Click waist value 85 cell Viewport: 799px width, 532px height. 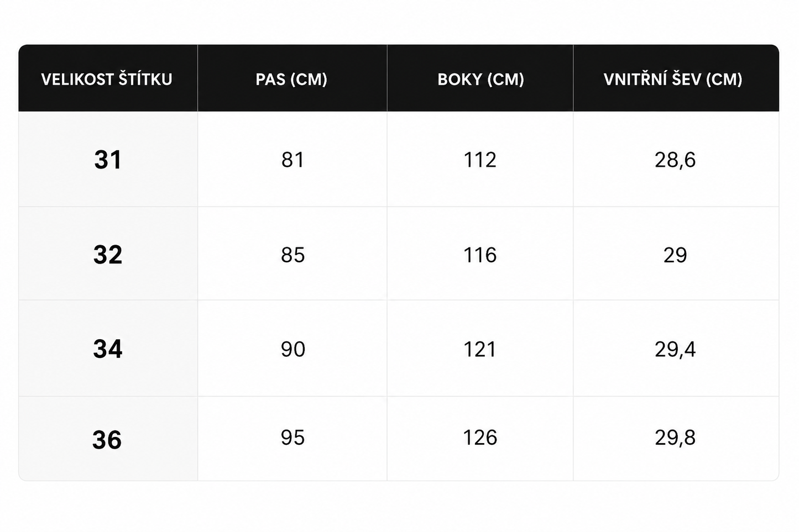292,254
